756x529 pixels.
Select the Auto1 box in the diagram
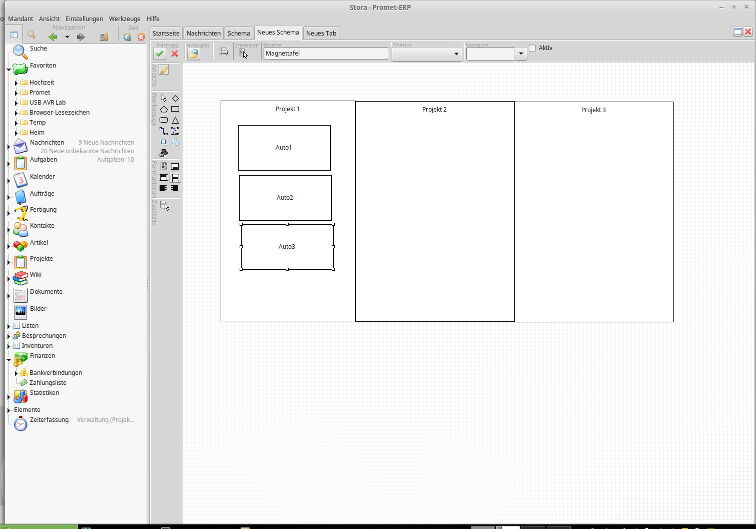tap(284, 148)
